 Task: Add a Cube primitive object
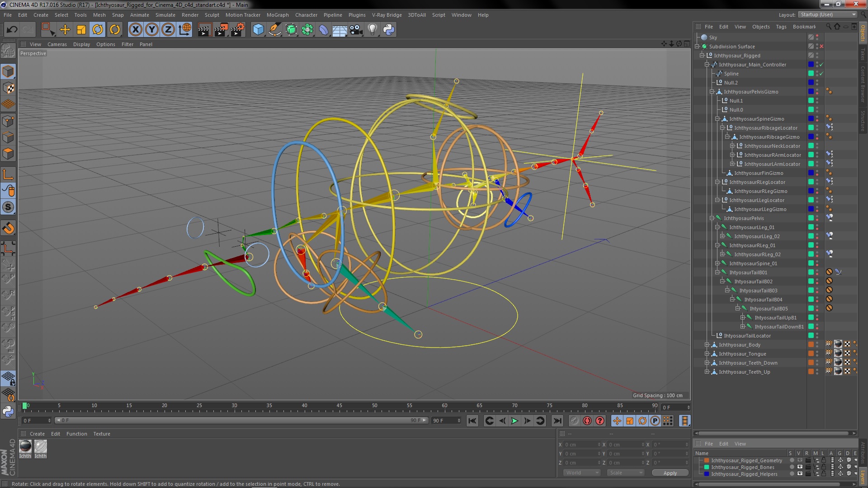(x=258, y=30)
